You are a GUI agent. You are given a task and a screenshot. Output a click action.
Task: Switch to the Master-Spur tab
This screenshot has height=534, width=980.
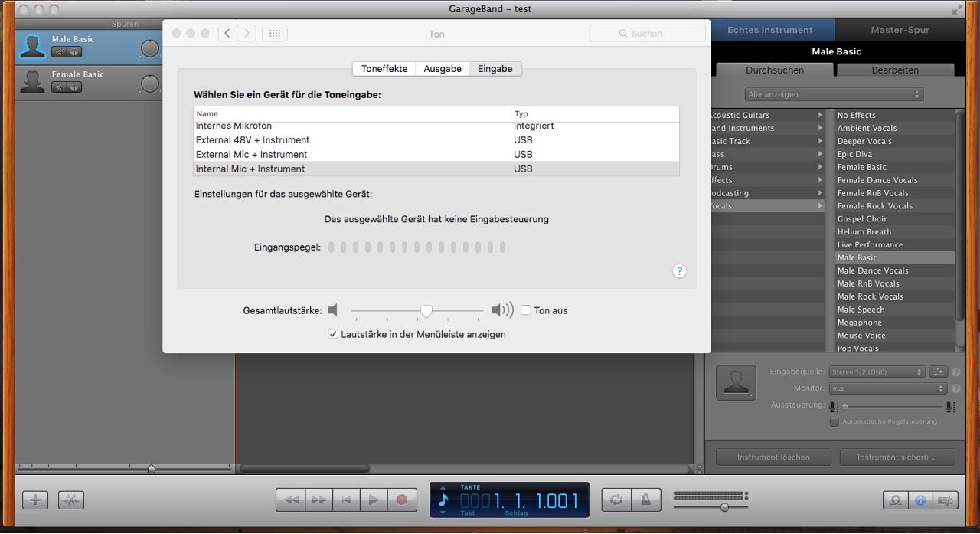900,30
